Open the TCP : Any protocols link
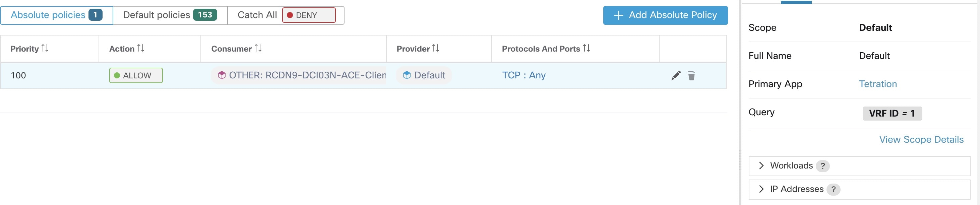 [x=524, y=75]
